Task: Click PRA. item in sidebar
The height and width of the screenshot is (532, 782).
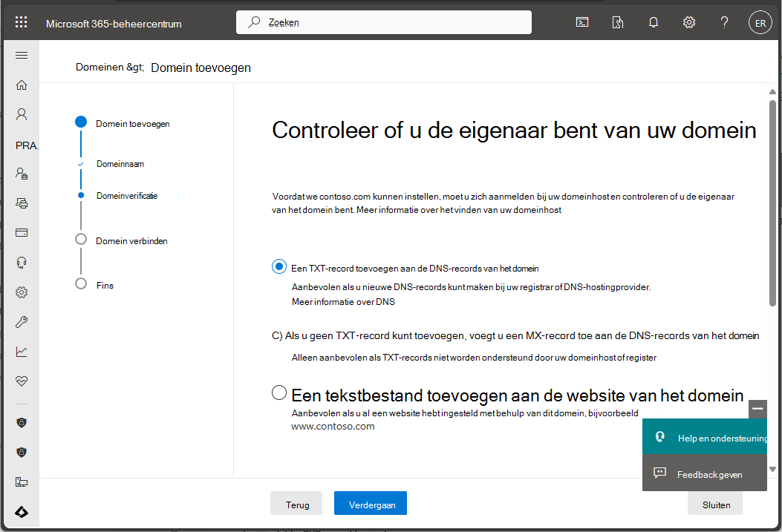Action: pos(27,145)
